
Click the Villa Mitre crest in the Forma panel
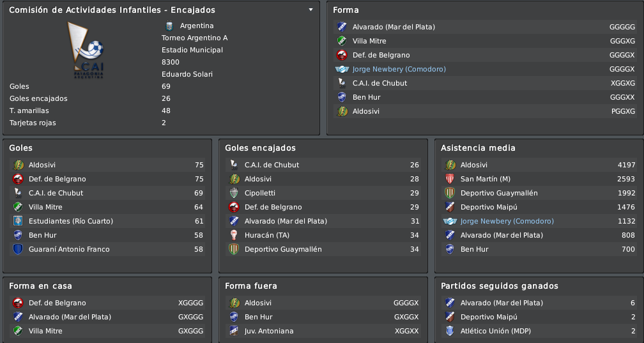pyautogui.click(x=342, y=41)
